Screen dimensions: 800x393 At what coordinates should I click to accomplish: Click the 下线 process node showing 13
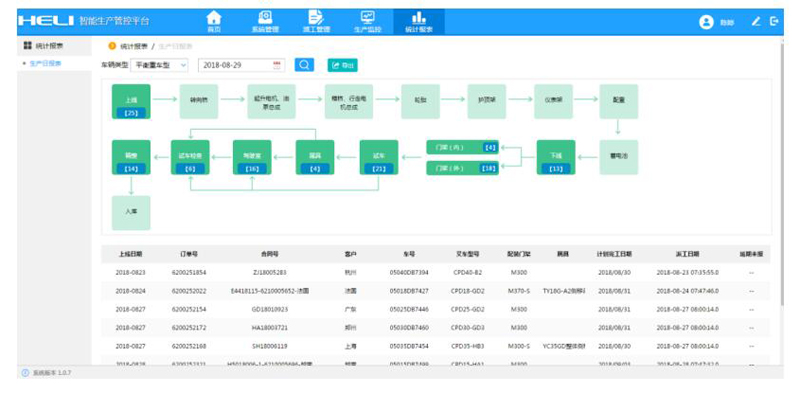pos(556,157)
